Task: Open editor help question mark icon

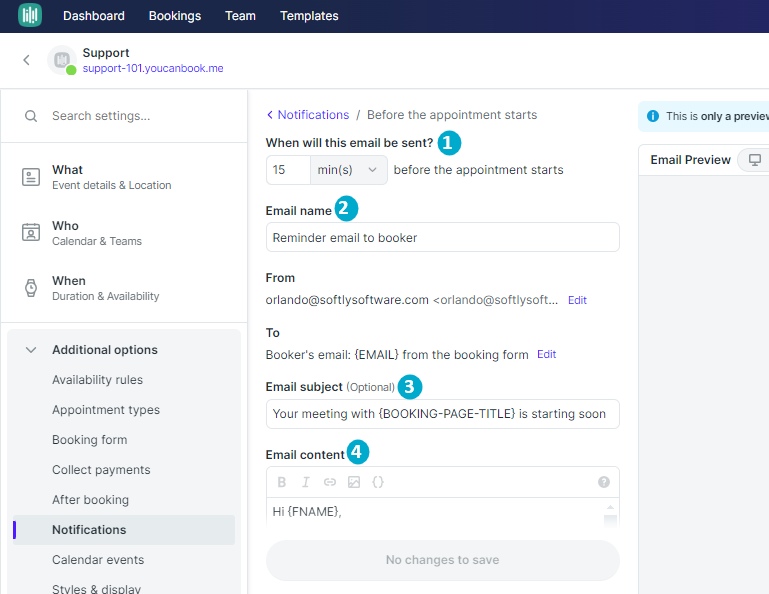Action: [x=604, y=482]
